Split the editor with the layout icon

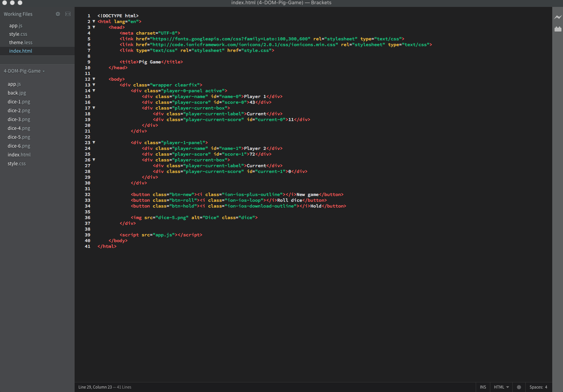[x=68, y=14]
